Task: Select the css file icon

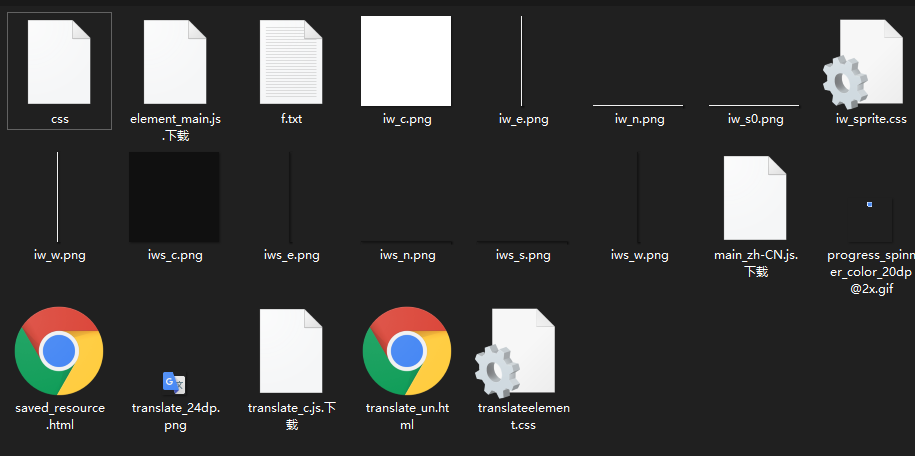Action: pyautogui.click(x=59, y=62)
